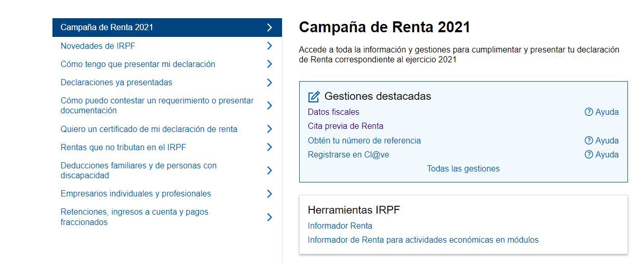
Task: Open Deducciones familiares y de personas con discapacidad
Action: pyautogui.click(x=138, y=170)
